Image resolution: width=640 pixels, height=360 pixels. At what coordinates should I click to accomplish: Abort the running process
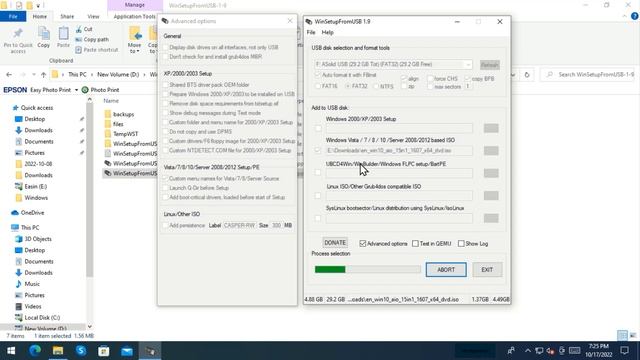click(x=446, y=270)
